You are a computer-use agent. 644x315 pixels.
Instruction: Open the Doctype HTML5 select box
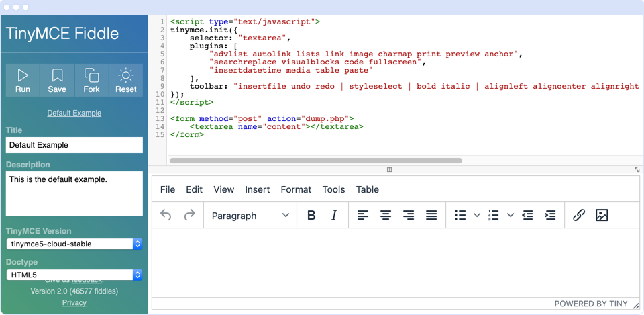(74, 275)
